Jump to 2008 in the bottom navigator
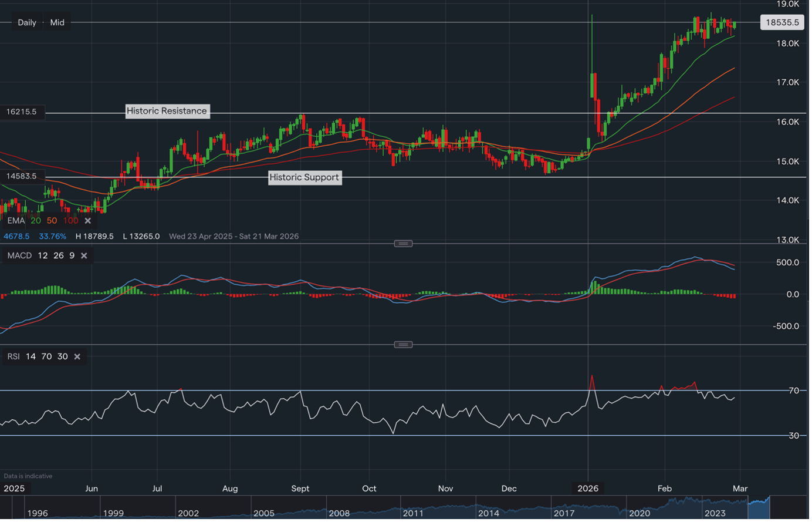The width and height of the screenshot is (812, 522). [339, 513]
